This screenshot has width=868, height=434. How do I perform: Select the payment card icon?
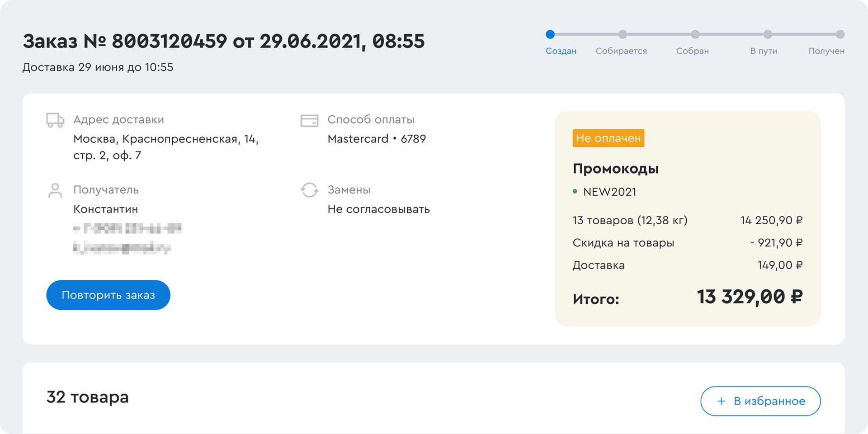click(310, 119)
